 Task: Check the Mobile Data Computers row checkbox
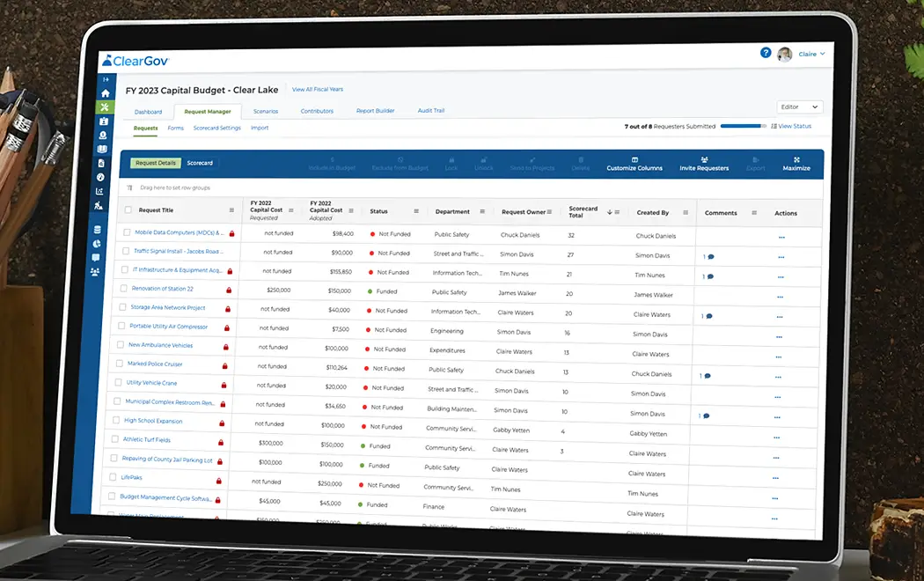click(x=127, y=232)
